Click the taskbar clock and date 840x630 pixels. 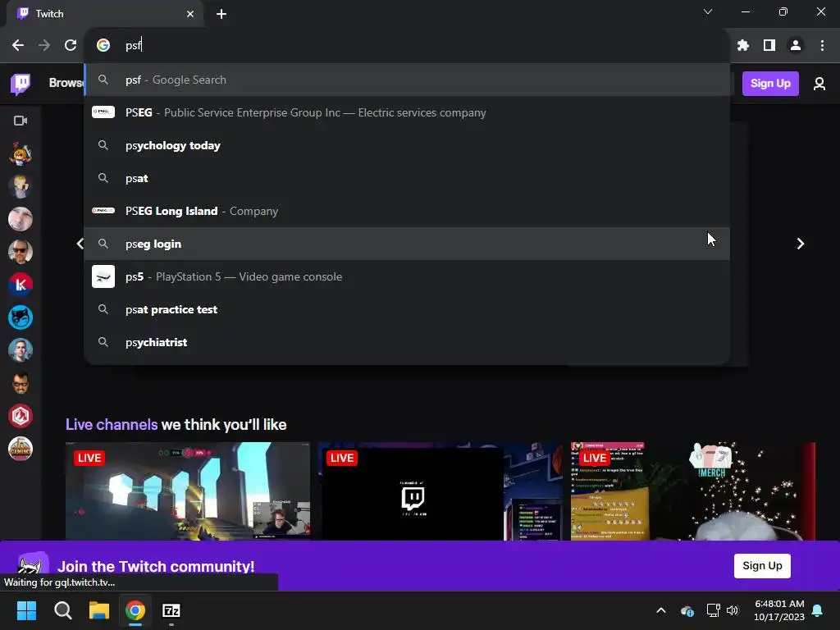(x=779, y=610)
